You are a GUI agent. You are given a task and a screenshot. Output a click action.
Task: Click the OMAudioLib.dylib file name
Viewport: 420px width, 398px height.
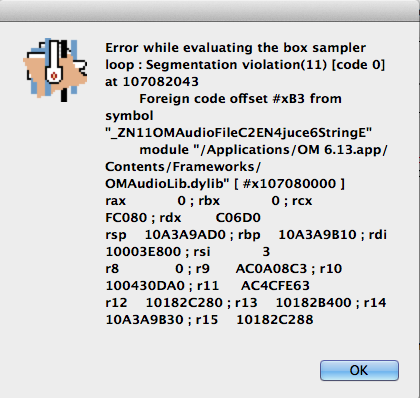(x=164, y=184)
